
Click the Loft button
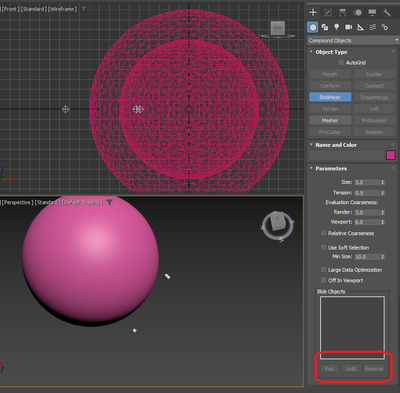374,109
